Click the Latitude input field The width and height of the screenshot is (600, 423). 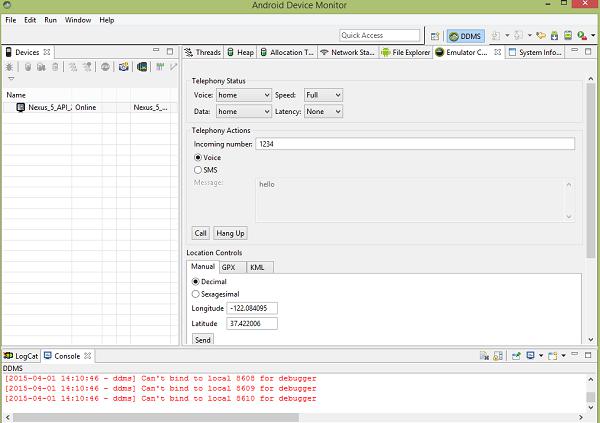tap(252, 323)
